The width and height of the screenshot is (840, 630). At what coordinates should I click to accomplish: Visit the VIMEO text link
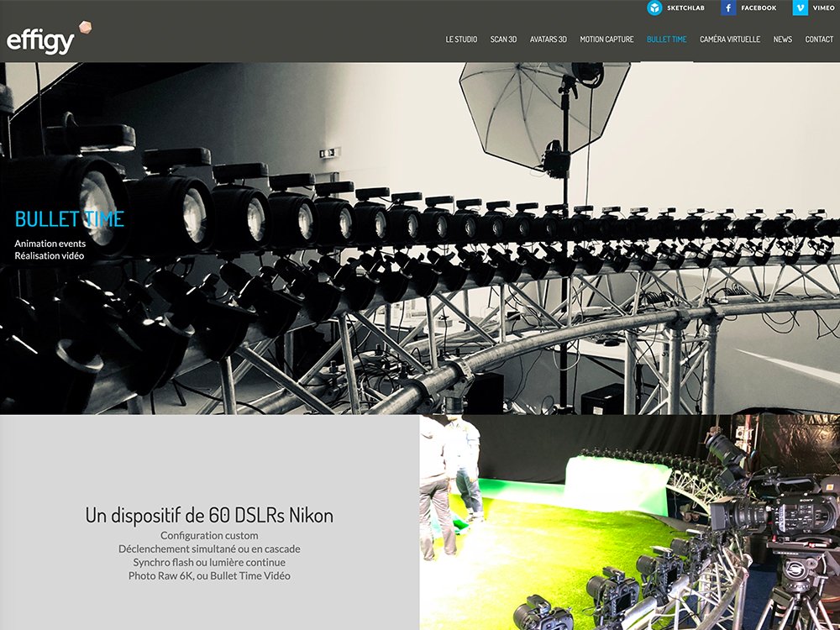pyautogui.click(x=824, y=8)
